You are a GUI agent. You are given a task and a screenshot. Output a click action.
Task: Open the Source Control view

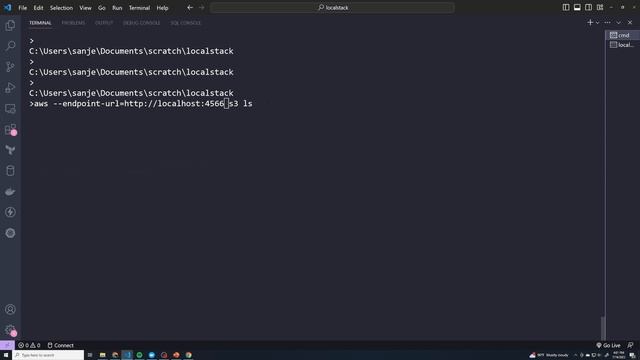click(x=10, y=67)
